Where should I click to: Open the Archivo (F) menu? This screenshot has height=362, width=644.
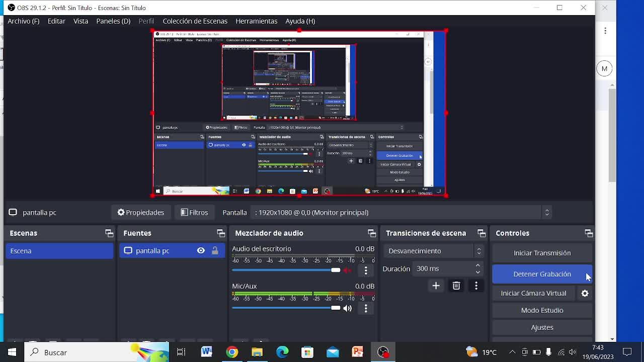point(23,21)
